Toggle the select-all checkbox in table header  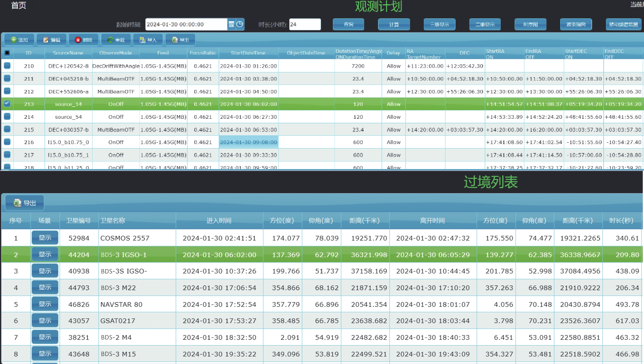(x=7, y=53)
